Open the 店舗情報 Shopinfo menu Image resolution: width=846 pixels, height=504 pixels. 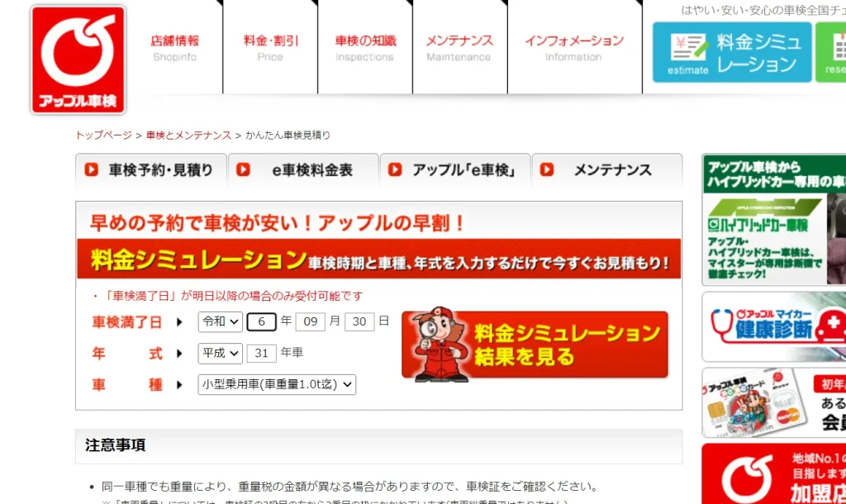pos(174,48)
